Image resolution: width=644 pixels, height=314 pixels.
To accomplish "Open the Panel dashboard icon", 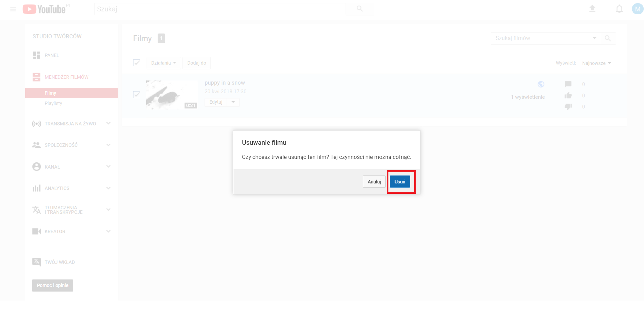I will (37, 55).
